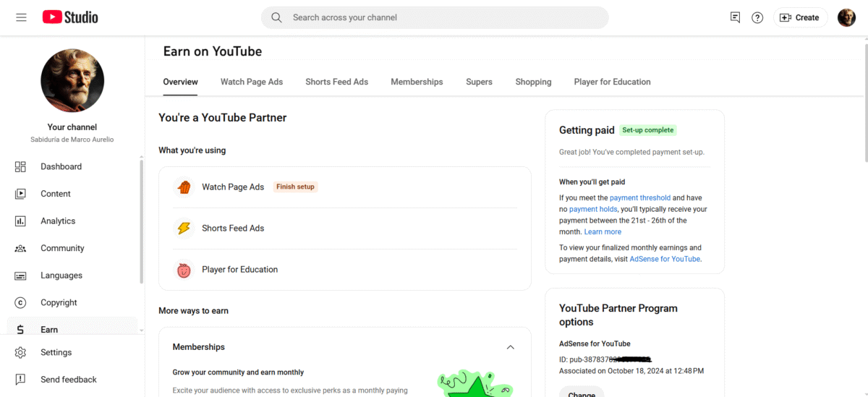
Task: Click the Sabiduría de Marco Aurelio channel name
Action: tap(72, 139)
